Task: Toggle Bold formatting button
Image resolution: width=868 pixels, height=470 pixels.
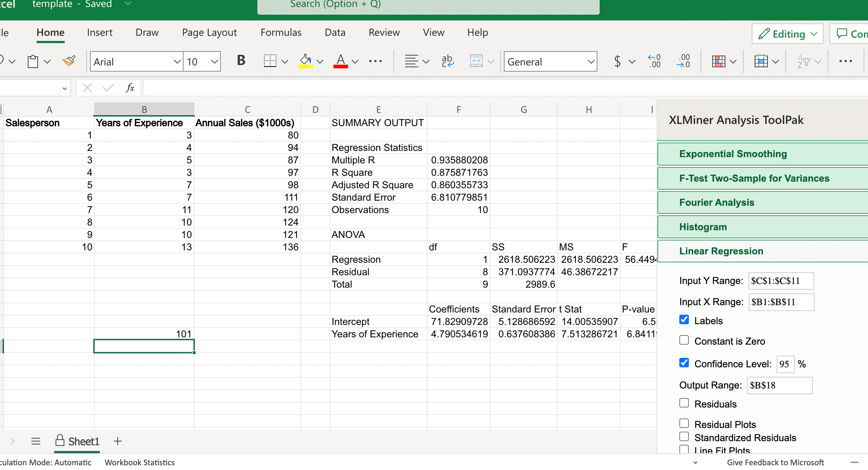Action: point(241,61)
